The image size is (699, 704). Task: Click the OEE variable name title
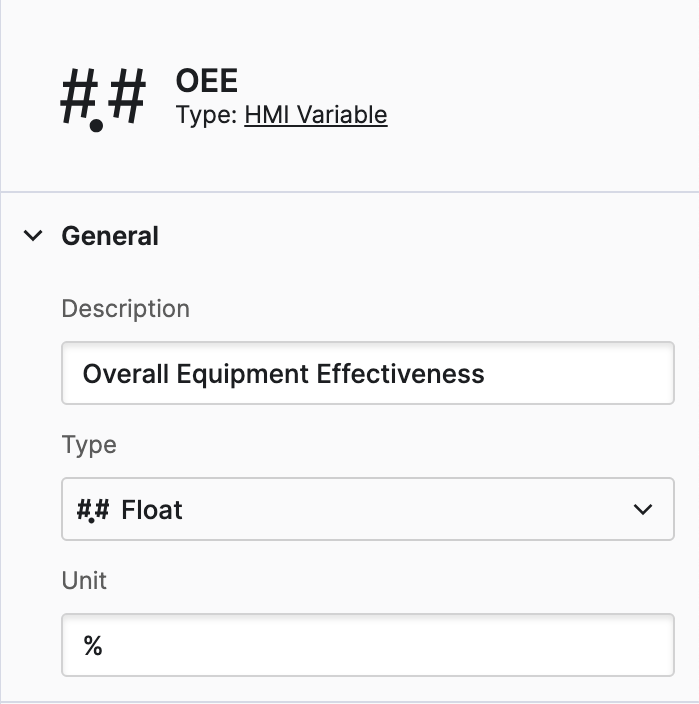pos(207,80)
